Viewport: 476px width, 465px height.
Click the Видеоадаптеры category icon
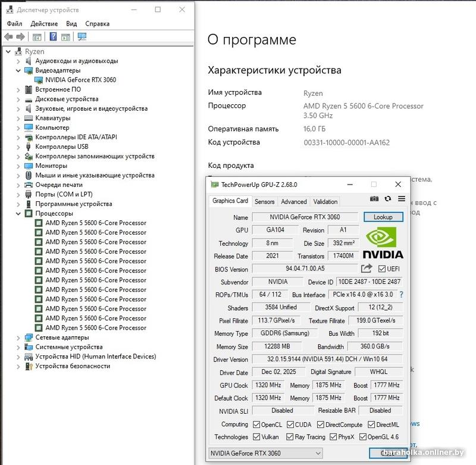[29, 70]
